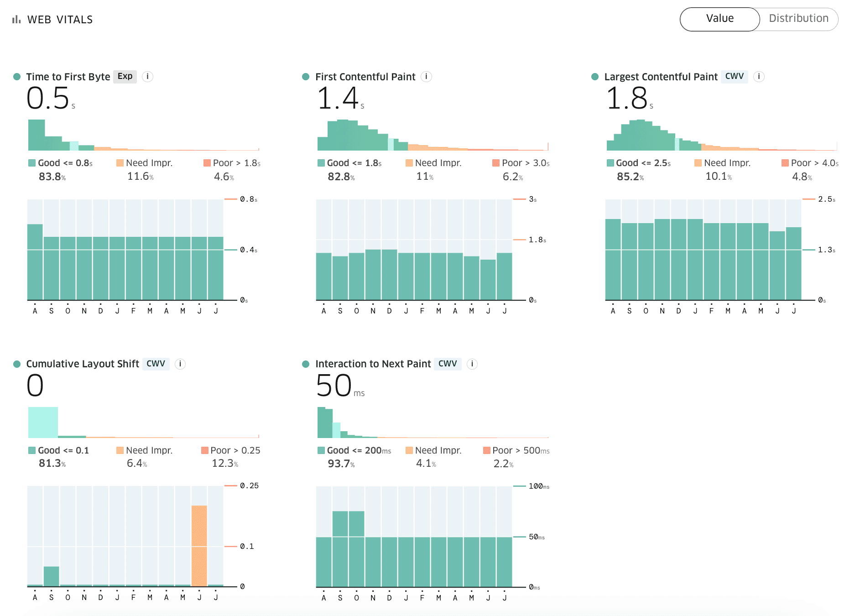Click the Interaction to Next Paint title
855x616 pixels.
coord(373,364)
